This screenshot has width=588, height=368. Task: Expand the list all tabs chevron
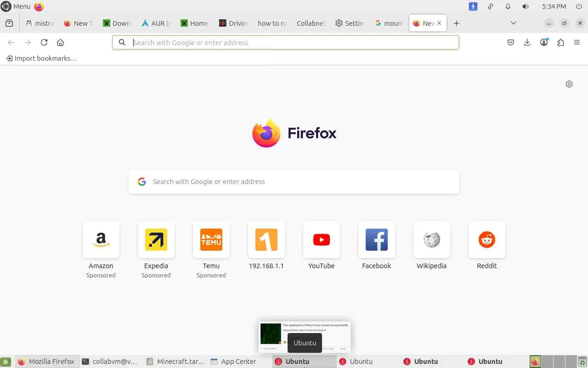[x=514, y=23]
